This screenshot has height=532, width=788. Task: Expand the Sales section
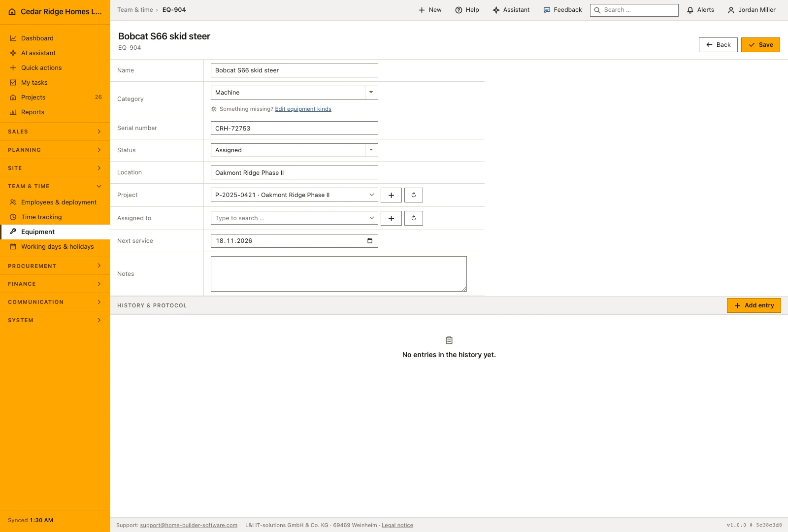(55, 132)
